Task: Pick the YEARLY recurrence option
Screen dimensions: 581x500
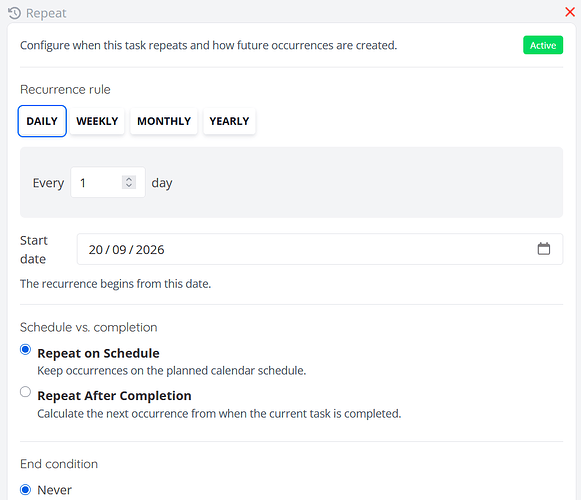Action: coord(229,121)
